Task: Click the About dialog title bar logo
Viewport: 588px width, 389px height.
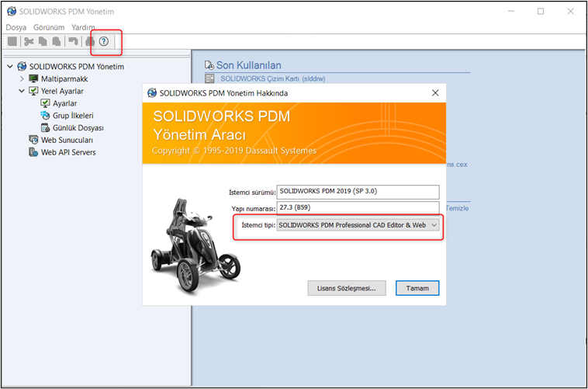Action: (151, 92)
